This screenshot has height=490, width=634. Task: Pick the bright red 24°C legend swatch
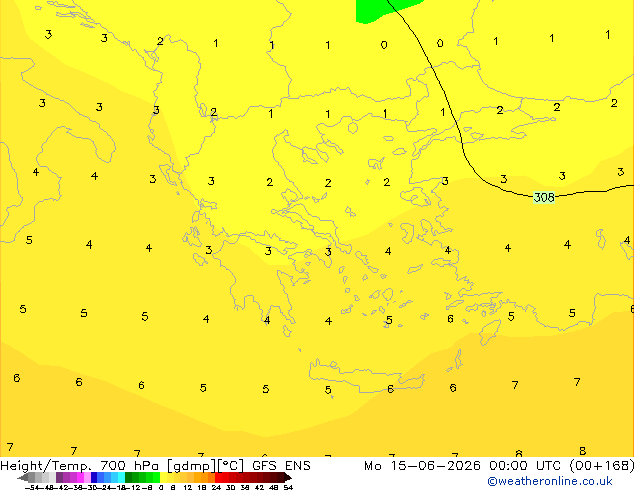[218, 477]
